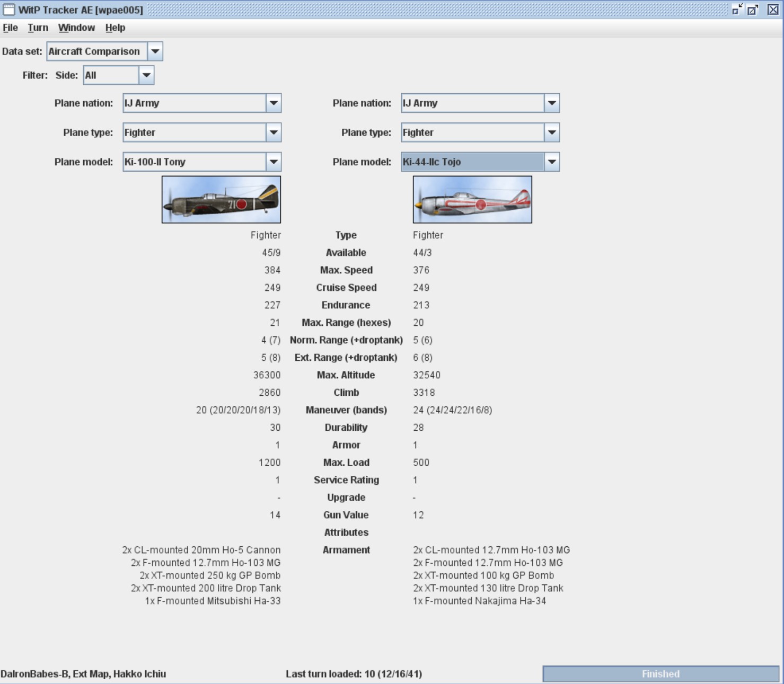
Task: Click the Ki-100-II Tony aircraft picture
Action: (x=221, y=200)
